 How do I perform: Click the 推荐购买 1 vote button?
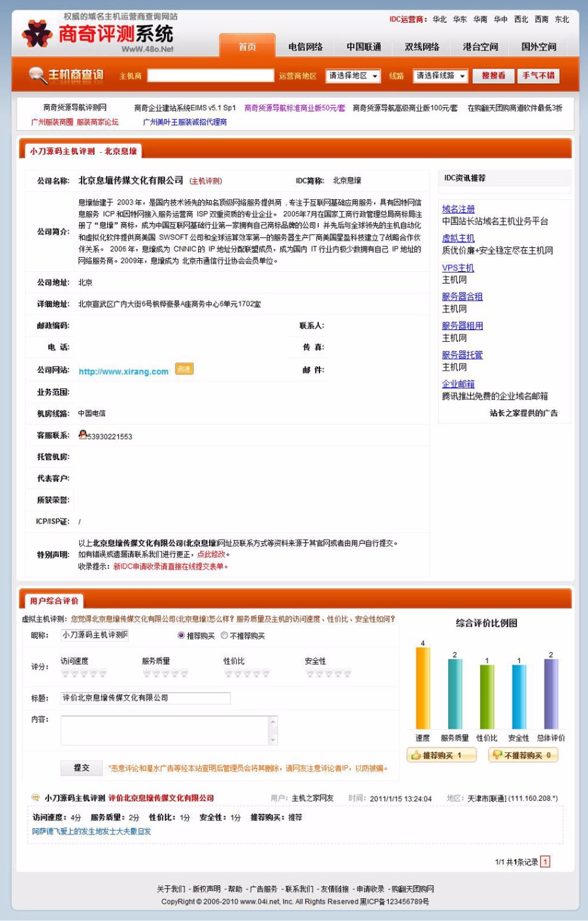pos(442,756)
